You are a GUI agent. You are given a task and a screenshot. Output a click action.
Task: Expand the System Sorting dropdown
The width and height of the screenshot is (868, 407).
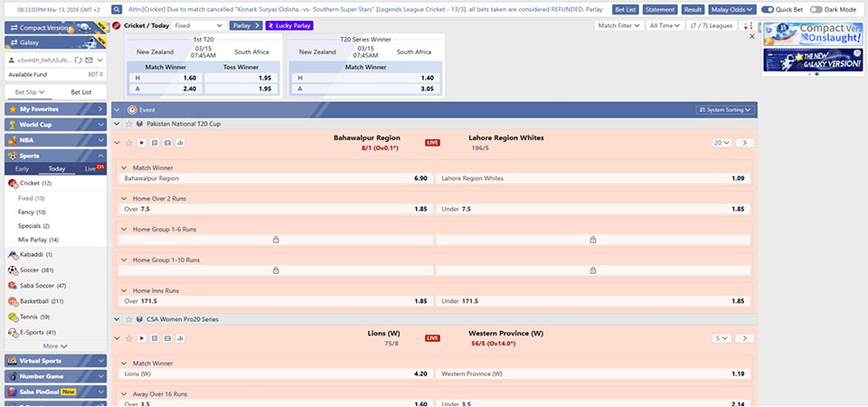pyautogui.click(x=724, y=109)
